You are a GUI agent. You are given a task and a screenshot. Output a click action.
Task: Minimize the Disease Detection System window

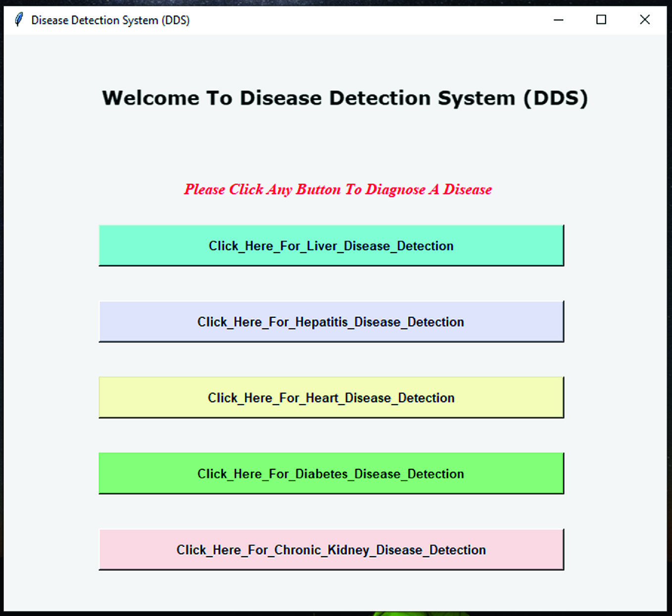click(558, 20)
